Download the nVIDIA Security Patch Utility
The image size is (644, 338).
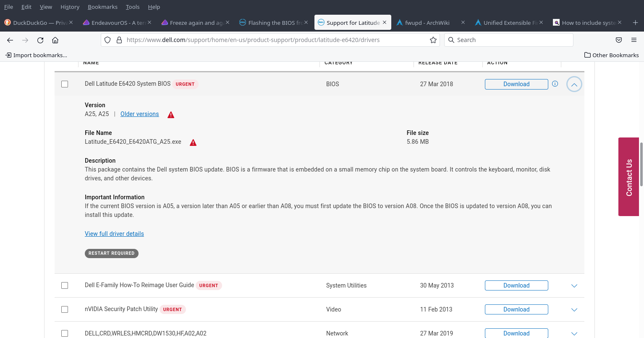click(516, 309)
